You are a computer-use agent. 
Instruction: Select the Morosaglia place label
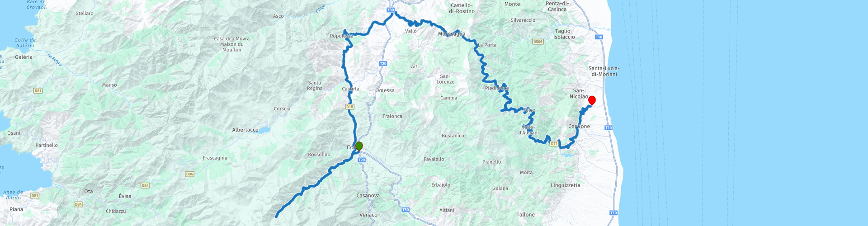(452, 34)
